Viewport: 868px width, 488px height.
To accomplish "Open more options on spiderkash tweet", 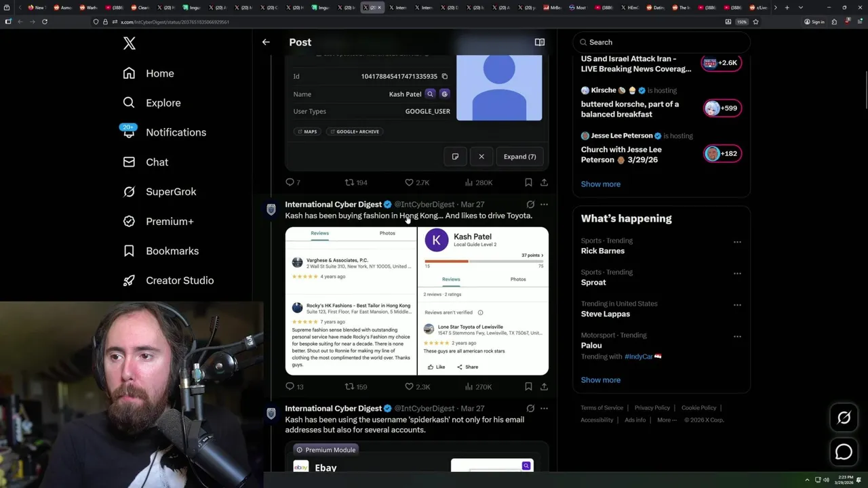I will tap(544, 408).
